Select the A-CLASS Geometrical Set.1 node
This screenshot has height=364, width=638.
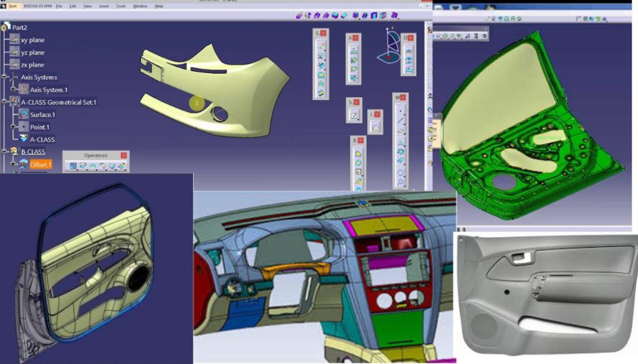pos(59,103)
